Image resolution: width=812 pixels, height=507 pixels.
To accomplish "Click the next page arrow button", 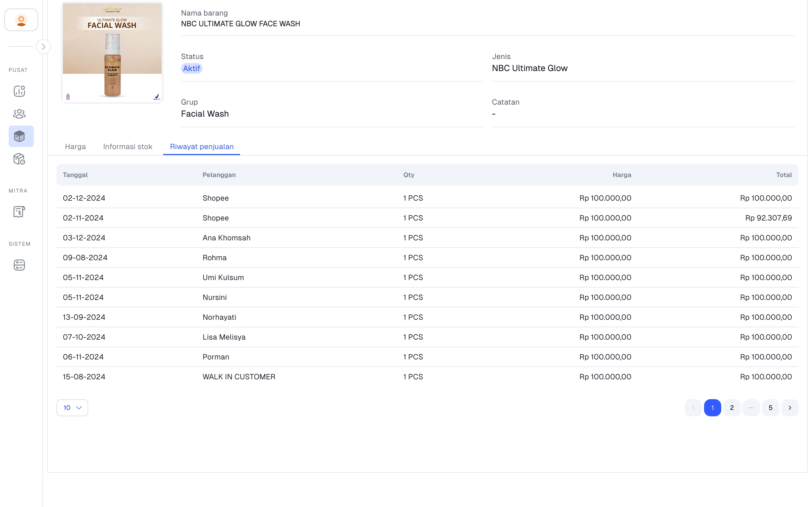I will [790, 408].
